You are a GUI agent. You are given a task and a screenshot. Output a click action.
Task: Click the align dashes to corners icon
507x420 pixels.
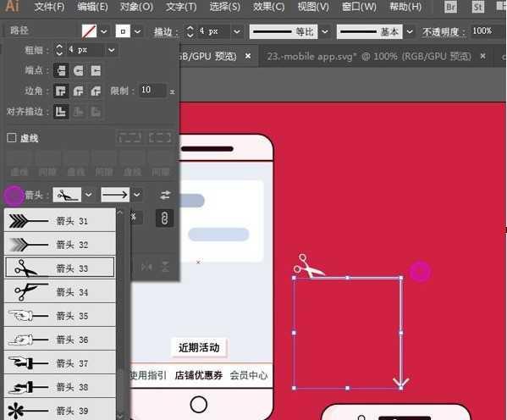(x=160, y=137)
